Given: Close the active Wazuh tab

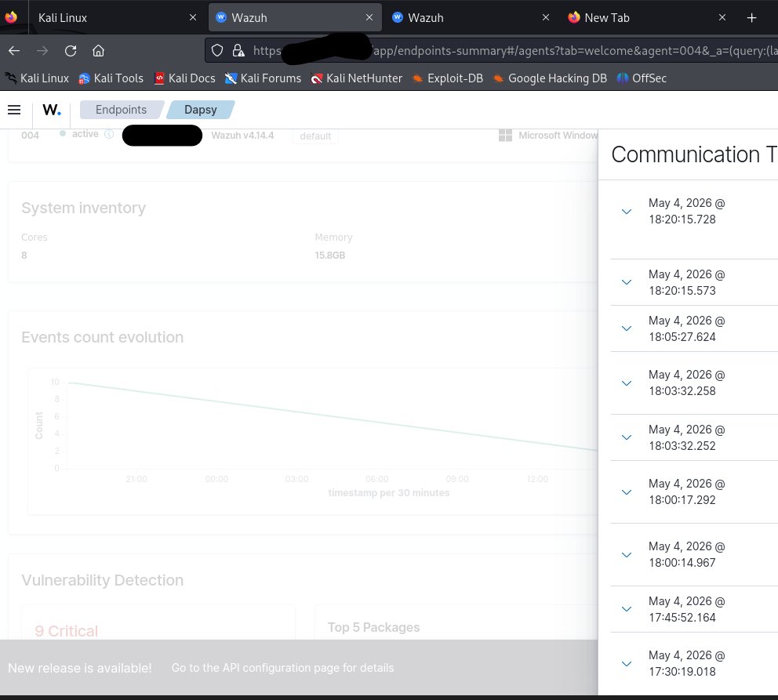Looking at the screenshot, I should click(x=369, y=17).
